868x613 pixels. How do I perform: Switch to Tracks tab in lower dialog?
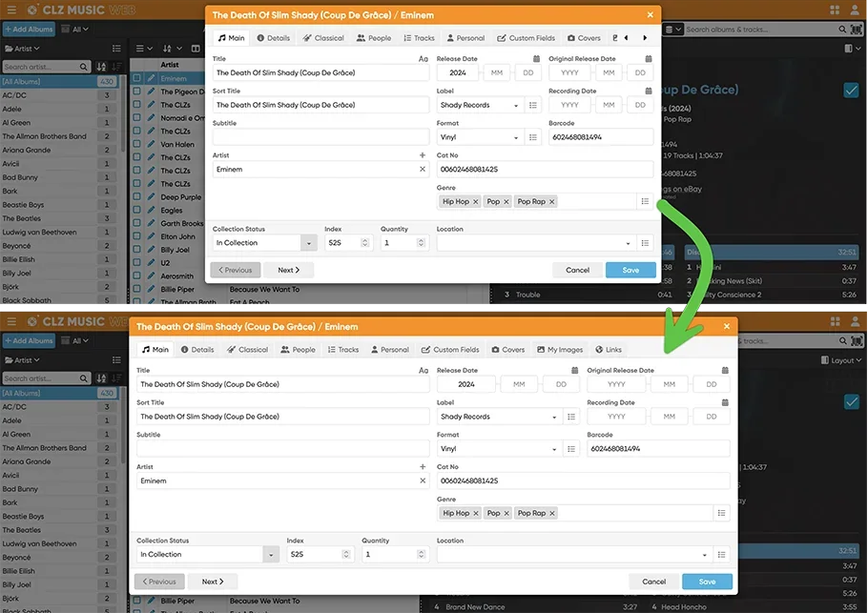coord(343,350)
